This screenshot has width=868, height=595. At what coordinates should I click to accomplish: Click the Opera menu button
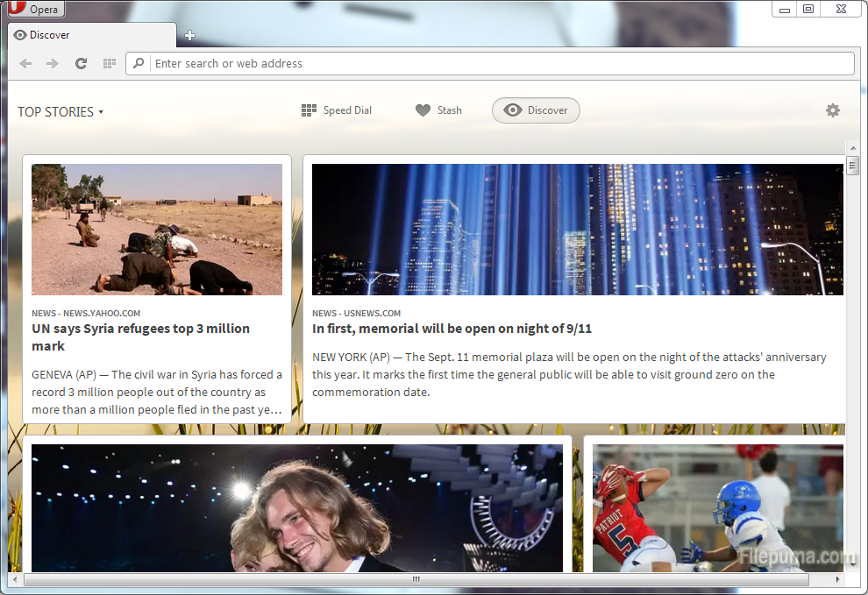point(35,10)
